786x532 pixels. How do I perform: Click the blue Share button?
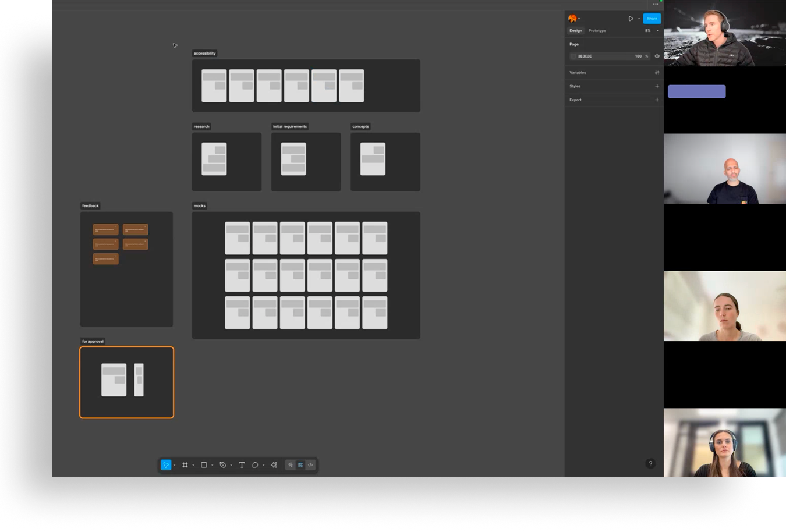point(652,19)
